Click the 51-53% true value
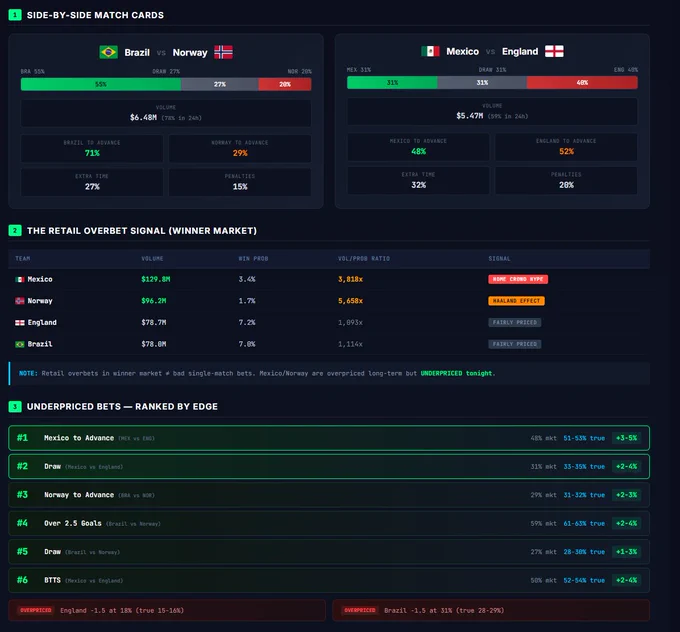The width and height of the screenshot is (680, 632). tap(584, 438)
